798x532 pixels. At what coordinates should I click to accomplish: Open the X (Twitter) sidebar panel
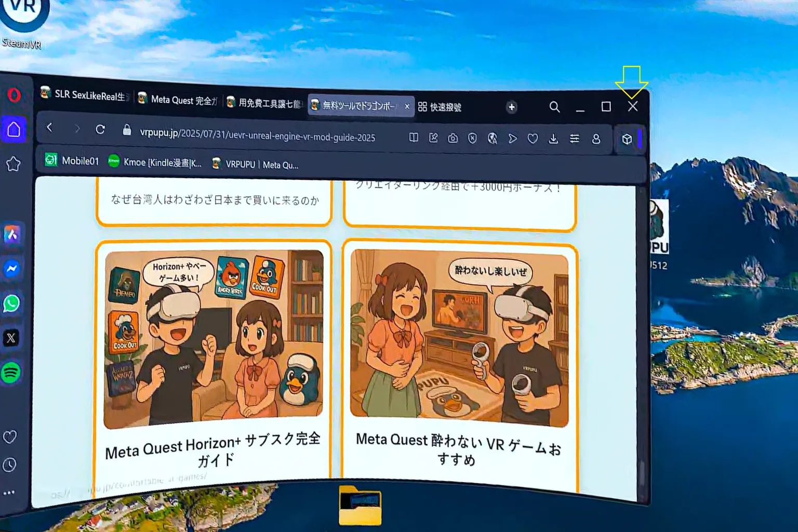pyautogui.click(x=11, y=338)
